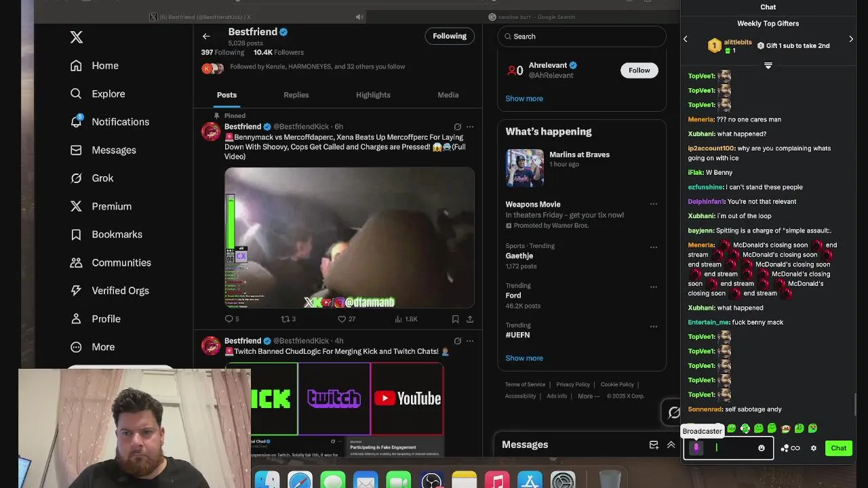Expand the footer More menu
Image resolution: width=868 pixels, height=488 pixels.
(589, 396)
